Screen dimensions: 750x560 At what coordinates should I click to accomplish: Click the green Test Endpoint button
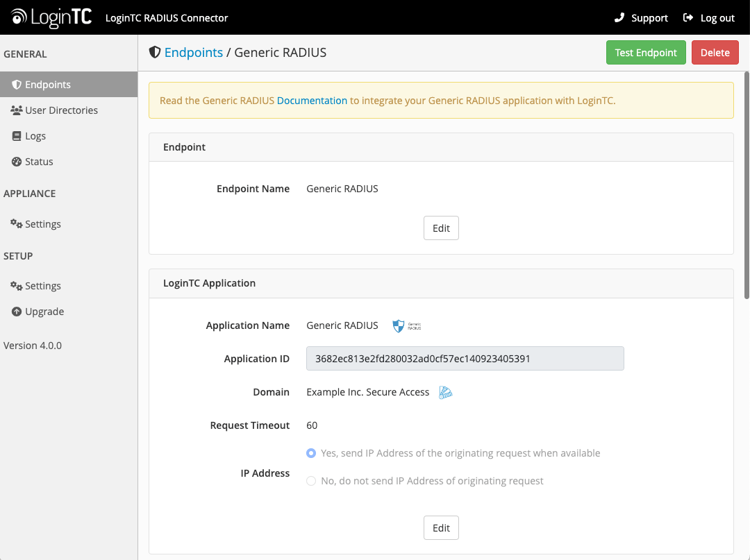(x=646, y=53)
